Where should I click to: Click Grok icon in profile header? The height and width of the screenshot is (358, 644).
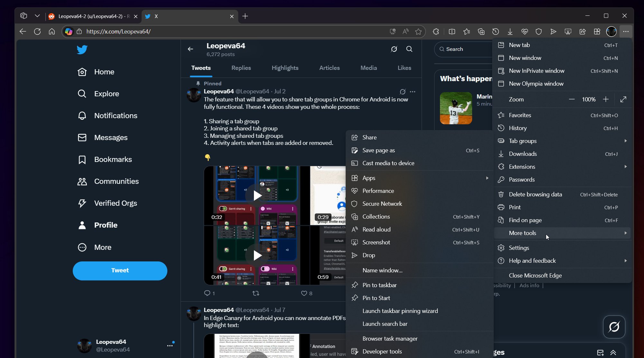point(394,49)
